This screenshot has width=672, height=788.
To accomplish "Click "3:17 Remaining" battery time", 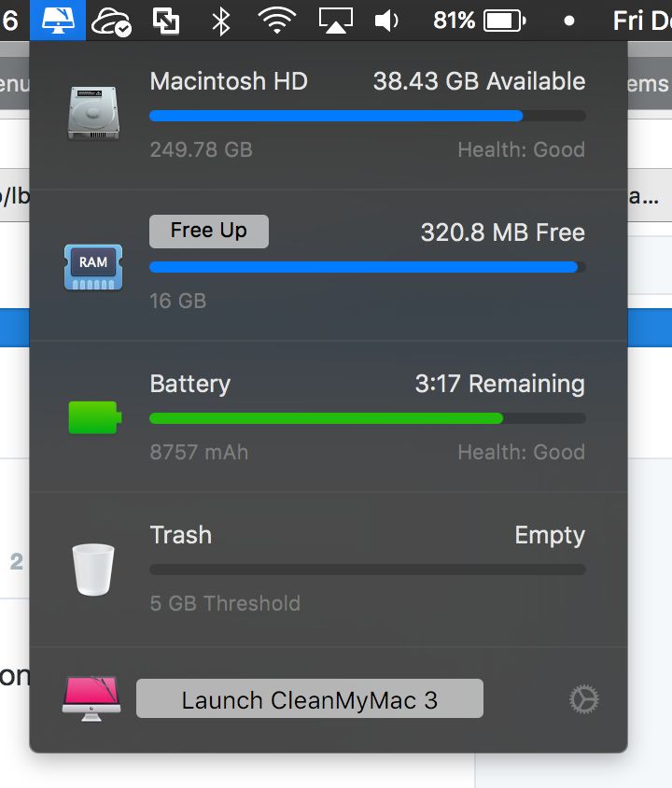I will point(500,384).
